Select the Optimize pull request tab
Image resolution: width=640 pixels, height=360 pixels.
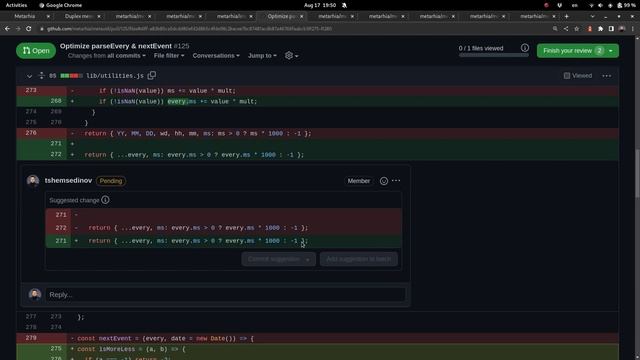coord(282,16)
